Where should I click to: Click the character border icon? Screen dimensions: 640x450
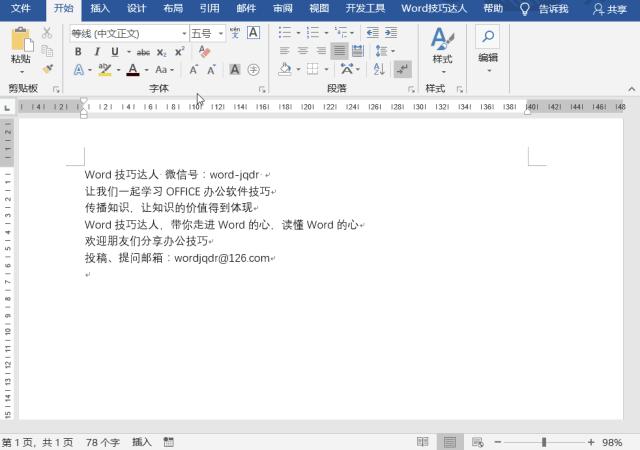click(x=253, y=33)
